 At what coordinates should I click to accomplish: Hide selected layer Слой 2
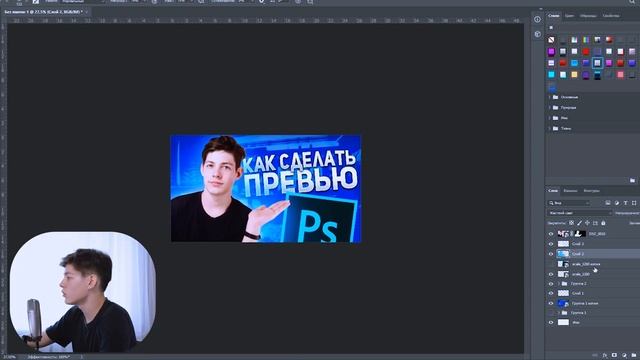coord(551,254)
